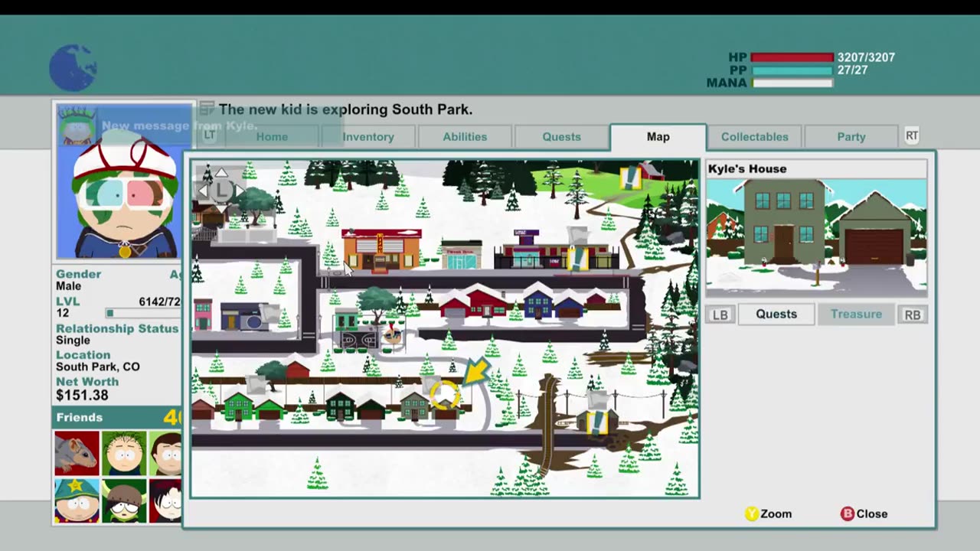Click the red HP bar
This screenshot has height=551, width=980.
click(x=792, y=57)
